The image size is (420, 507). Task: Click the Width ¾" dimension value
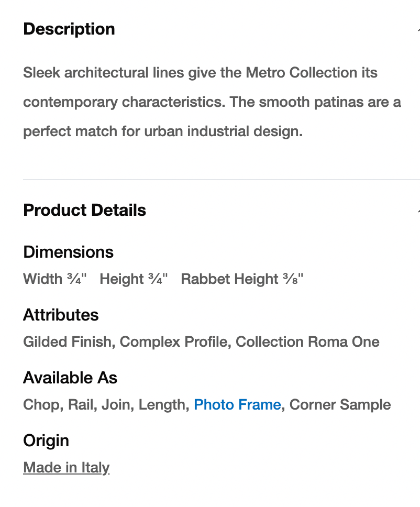click(54, 279)
